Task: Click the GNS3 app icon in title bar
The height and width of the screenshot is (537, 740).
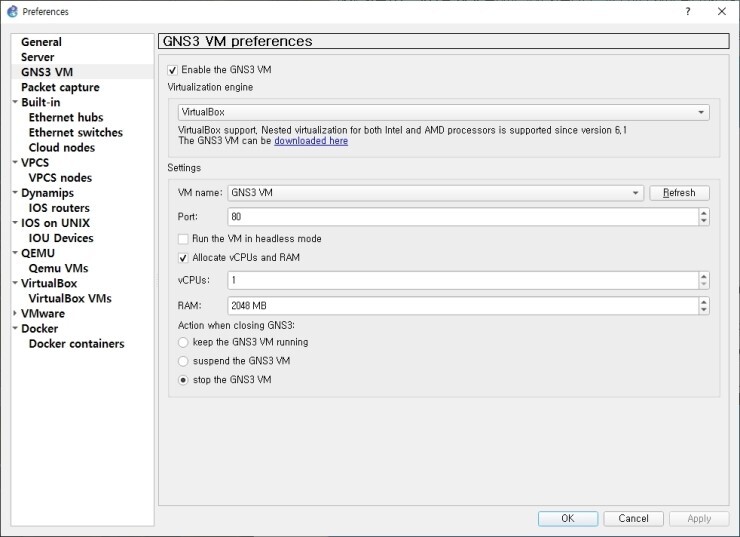Action: (x=12, y=11)
